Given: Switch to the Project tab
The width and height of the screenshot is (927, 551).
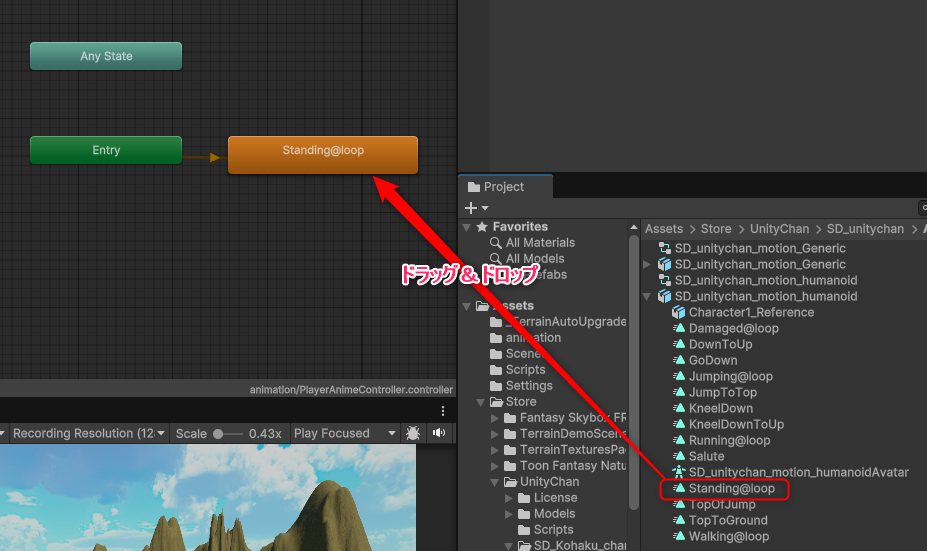Looking at the screenshot, I should coord(497,186).
